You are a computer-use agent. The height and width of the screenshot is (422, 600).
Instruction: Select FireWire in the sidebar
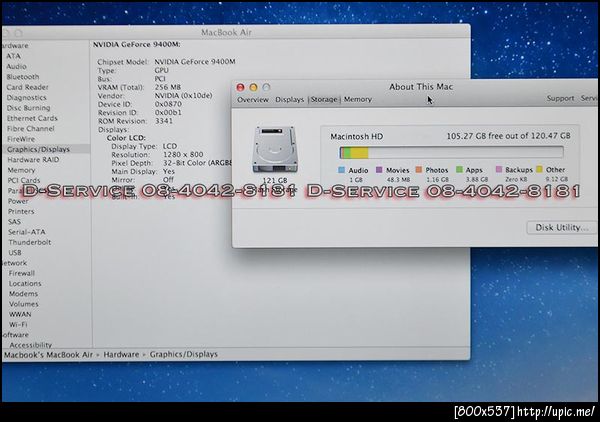[x=21, y=139]
